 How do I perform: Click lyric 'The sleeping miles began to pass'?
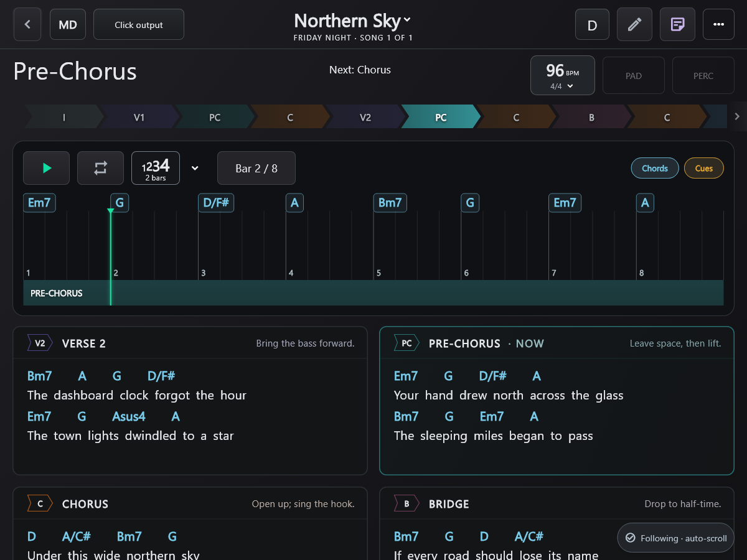[493, 436]
